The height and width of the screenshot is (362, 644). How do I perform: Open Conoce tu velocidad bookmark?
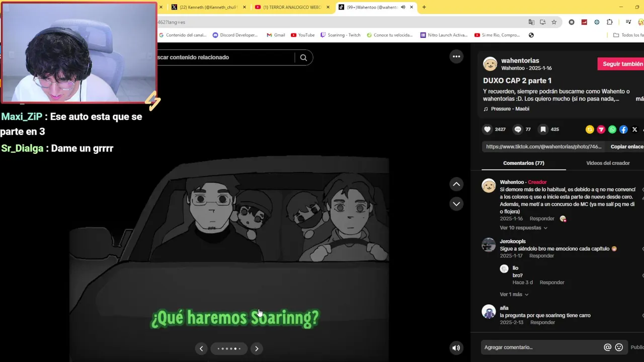pyautogui.click(x=389, y=35)
